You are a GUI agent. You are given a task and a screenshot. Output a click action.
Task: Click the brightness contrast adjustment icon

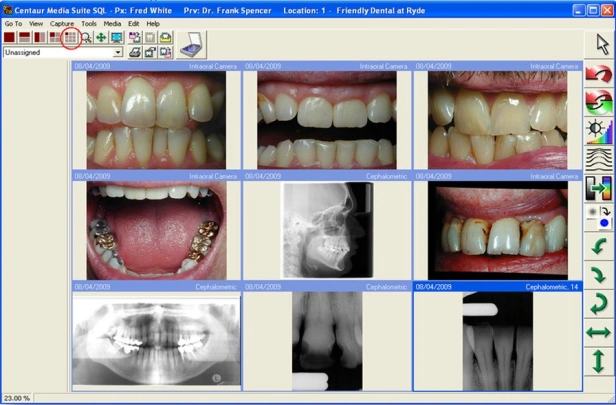point(599,130)
